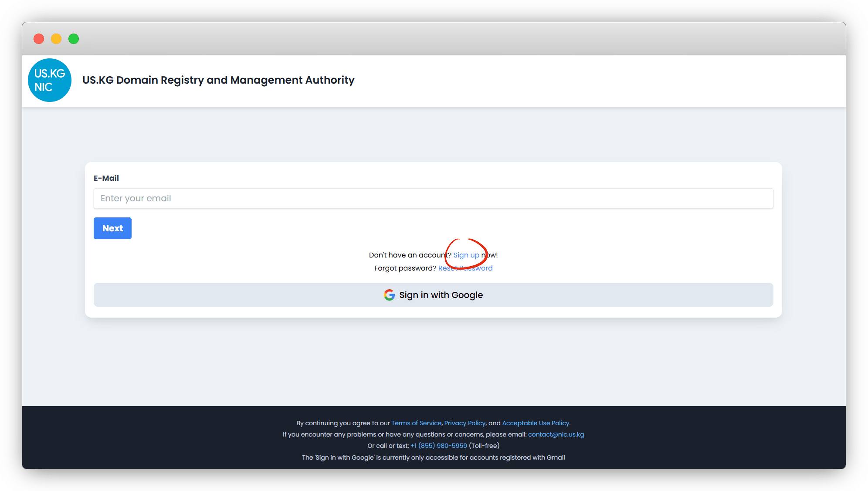
Task: Click the "Forgot password?" text
Action: (405, 268)
